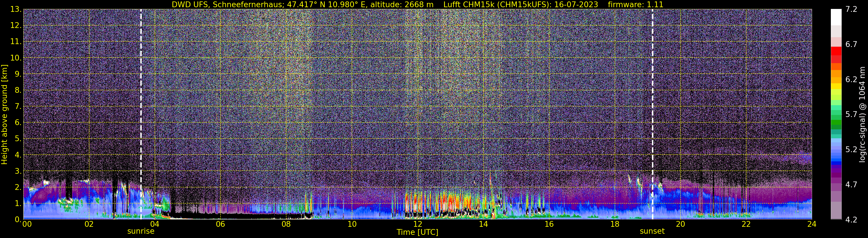Click the '0.' height tick label
Screen dimensions: 868x238
tap(18, 220)
